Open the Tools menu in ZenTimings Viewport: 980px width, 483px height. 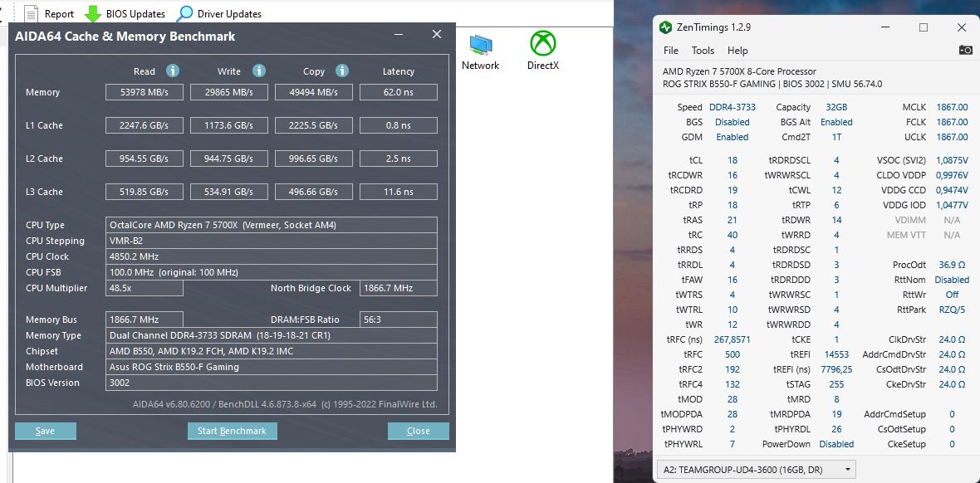[x=703, y=50]
